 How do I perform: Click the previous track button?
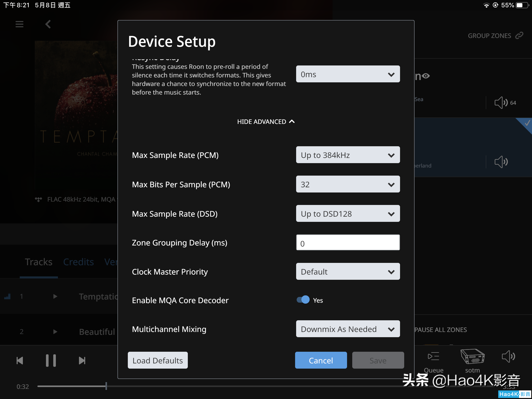[20, 361]
